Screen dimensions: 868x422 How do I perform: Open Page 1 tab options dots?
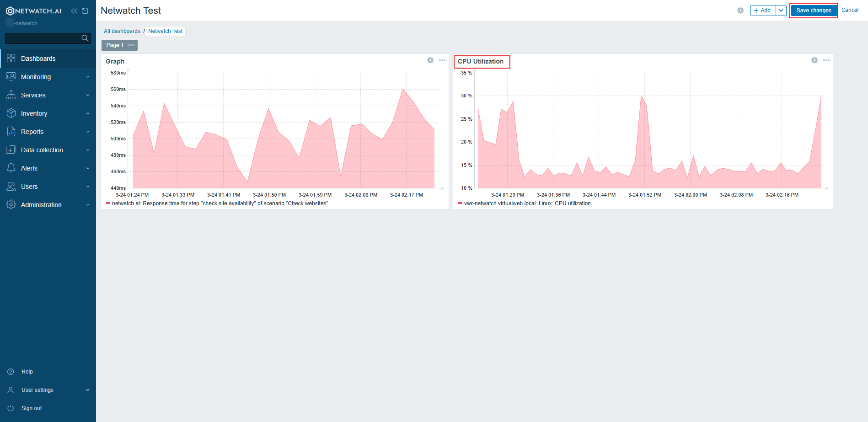click(x=131, y=45)
